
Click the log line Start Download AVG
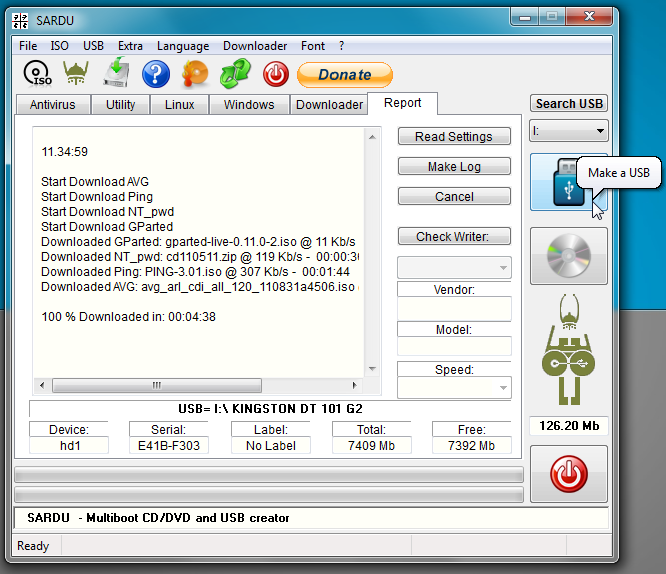(95, 182)
